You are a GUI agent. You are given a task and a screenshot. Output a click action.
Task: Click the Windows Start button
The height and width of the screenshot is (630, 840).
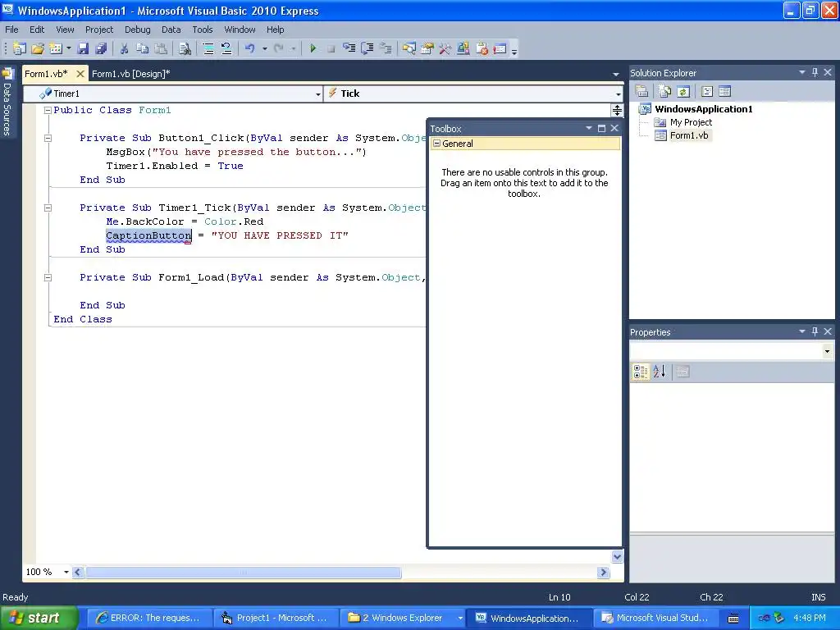pyautogui.click(x=38, y=619)
